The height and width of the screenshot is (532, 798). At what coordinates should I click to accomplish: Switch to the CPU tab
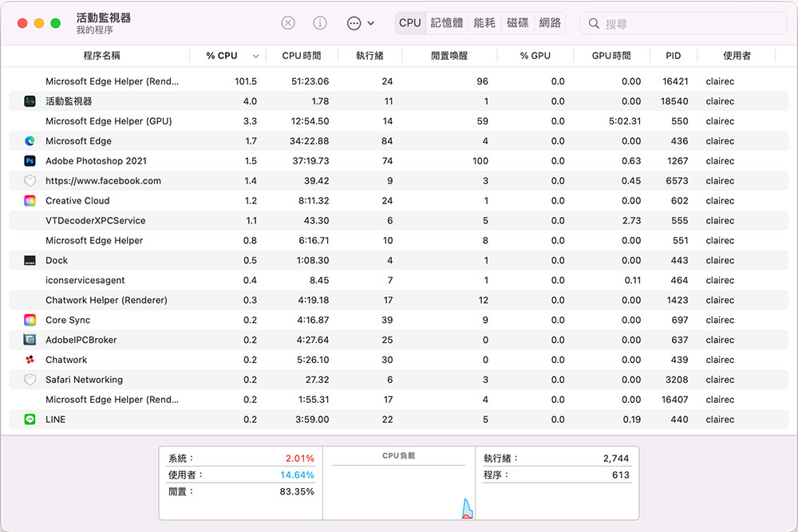[x=410, y=23]
